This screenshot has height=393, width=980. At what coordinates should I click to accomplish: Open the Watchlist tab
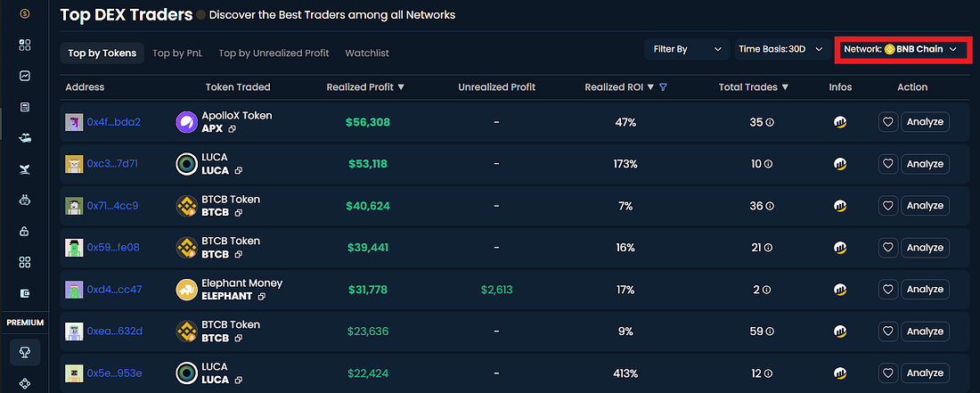tap(367, 53)
